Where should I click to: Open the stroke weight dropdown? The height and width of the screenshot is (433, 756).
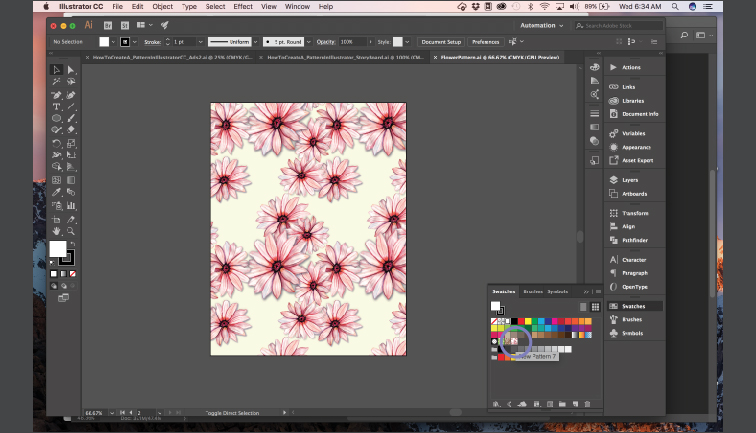click(x=201, y=42)
